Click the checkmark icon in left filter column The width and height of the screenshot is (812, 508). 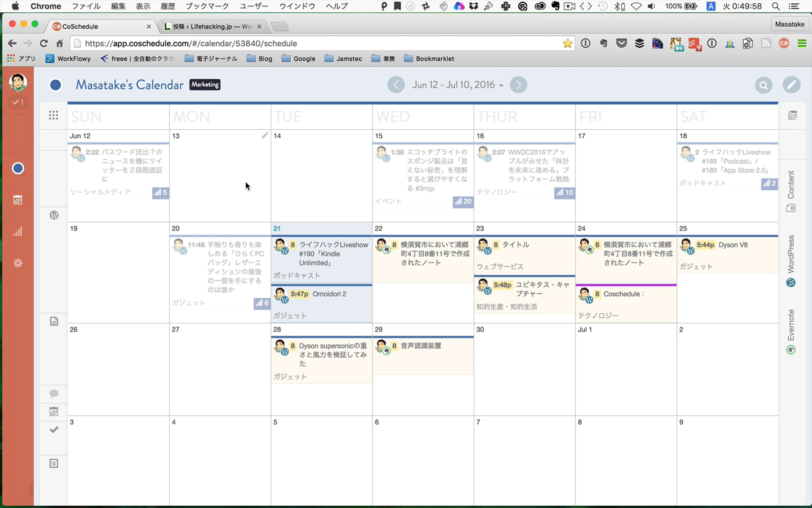[54, 430]
